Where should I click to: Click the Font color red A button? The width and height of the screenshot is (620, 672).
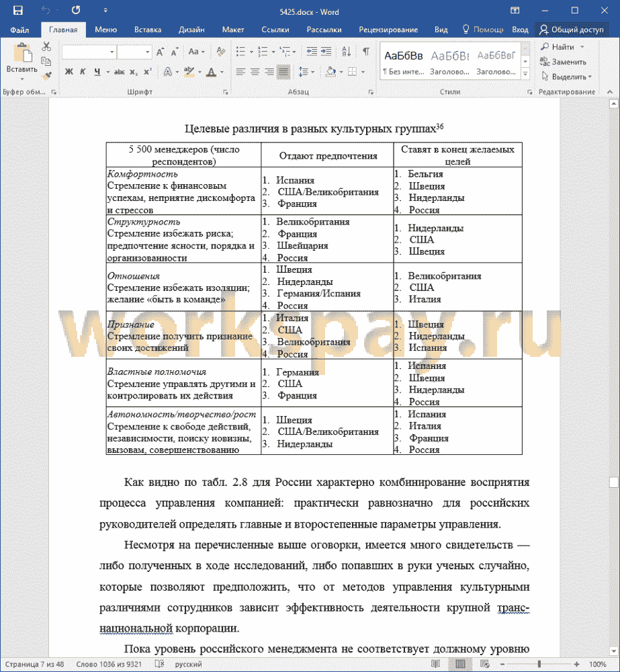pyautogui.click(x=211, y=72)
